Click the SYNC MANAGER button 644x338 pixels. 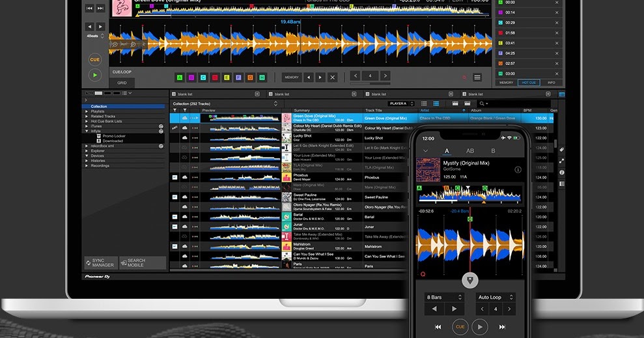tap(101, 263)
